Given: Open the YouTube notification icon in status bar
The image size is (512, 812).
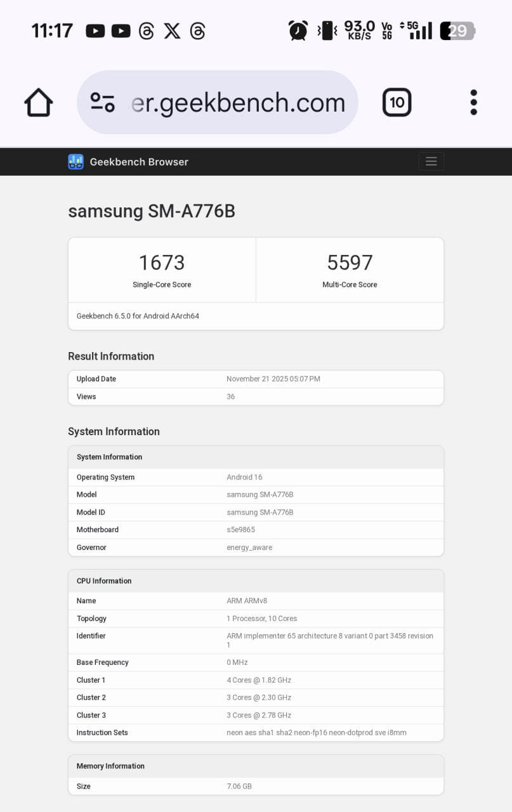Looking at the screenshot, I should pyautogui.click(x=95, y=30).
